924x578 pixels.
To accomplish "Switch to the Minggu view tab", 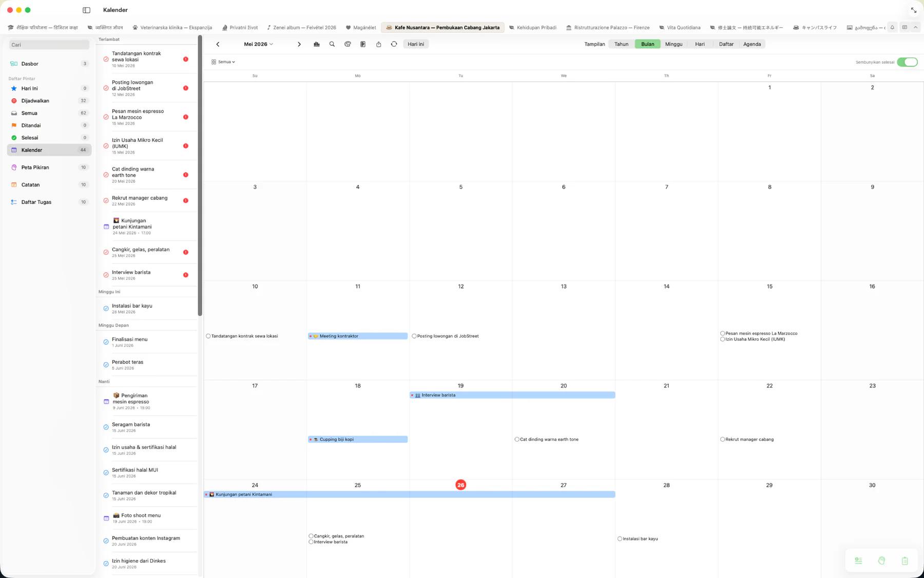I will coord(673,44).
